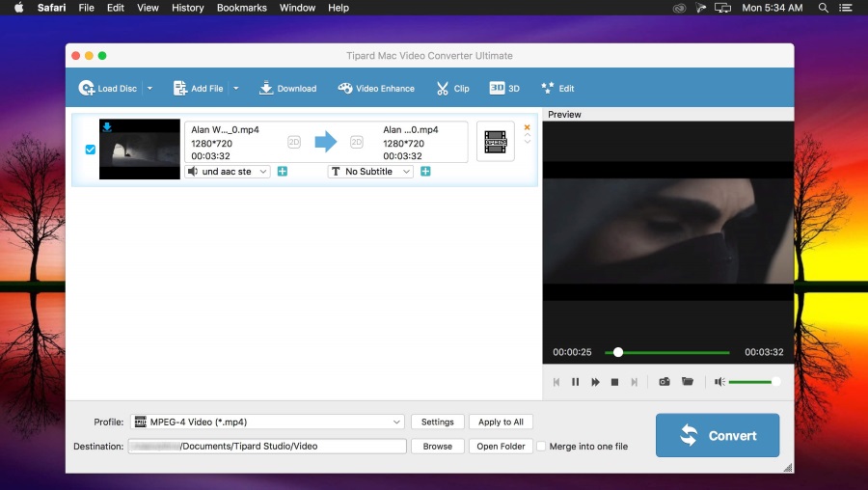This screenshot has height=490, width=868.
Task: Open the Clip scissors tool
Action: pyautogui.click(x=452, y=88)
